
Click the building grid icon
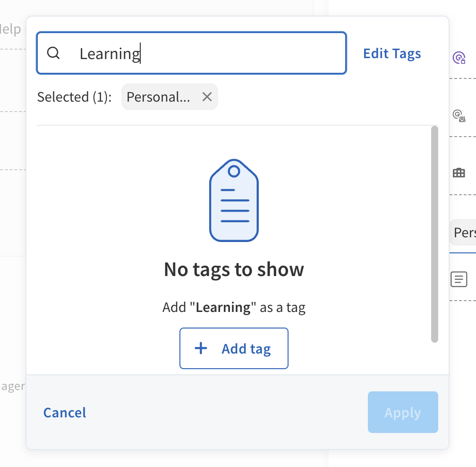[x=459, y=173]
